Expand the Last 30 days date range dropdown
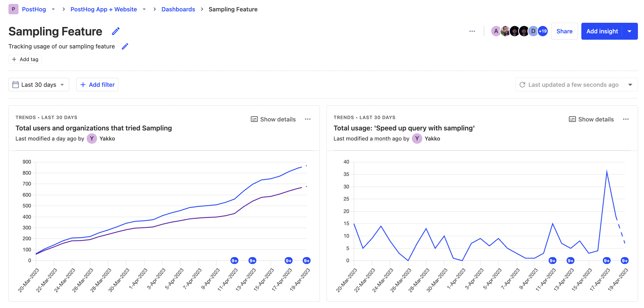 (x=39, y=85)
